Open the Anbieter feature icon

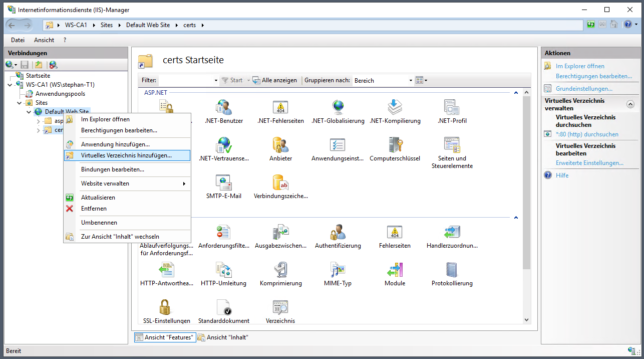click(x=280, y=149)
